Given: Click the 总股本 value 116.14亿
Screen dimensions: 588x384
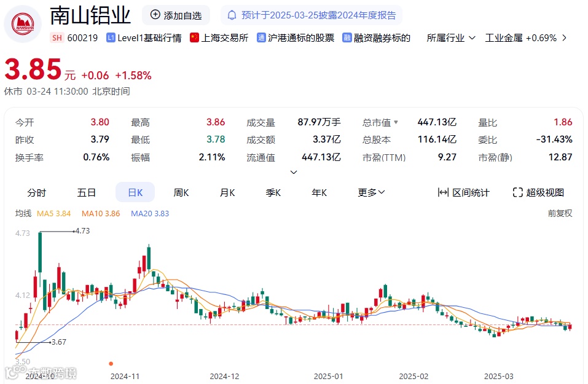Looking at the screenshot, I should [437, 139].
